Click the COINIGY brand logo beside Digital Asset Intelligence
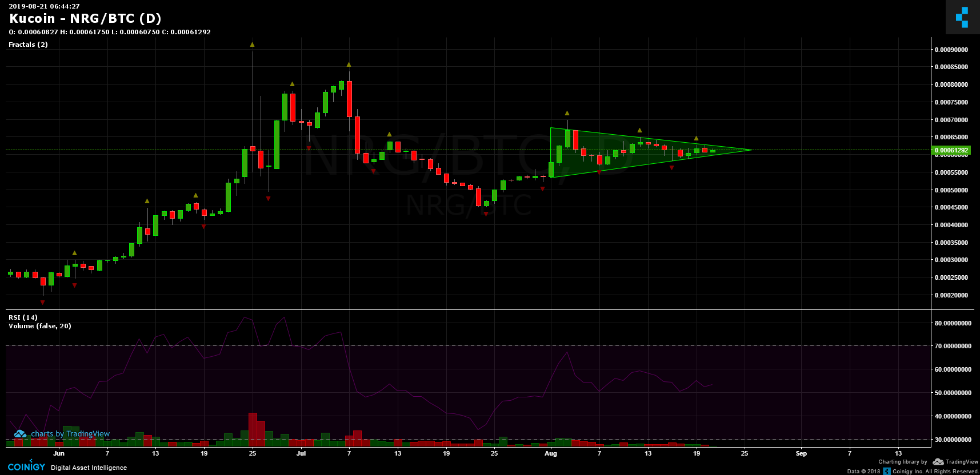The width and height of the screenshot is (980, 475). (26, 467)
